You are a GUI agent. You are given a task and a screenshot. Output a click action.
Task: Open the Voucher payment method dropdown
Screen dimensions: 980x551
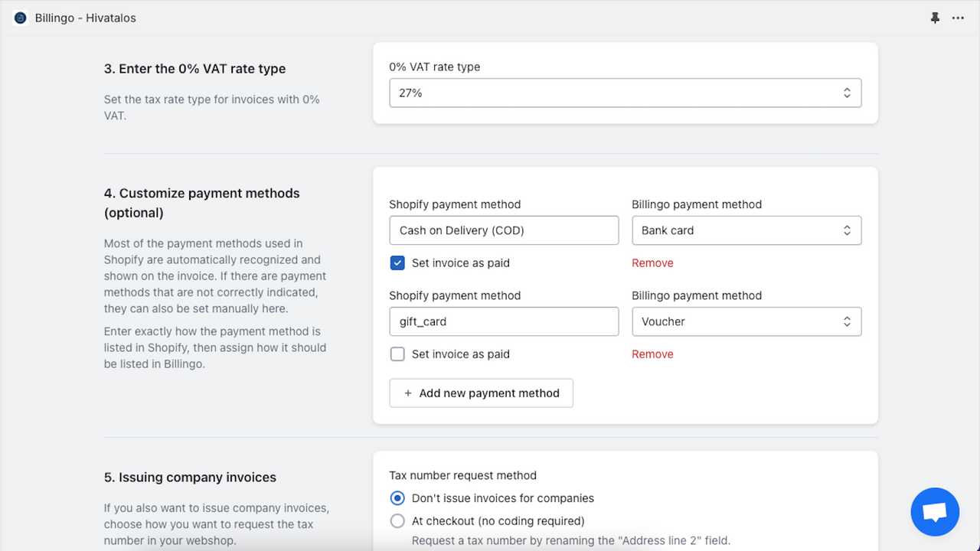[x=746, y=321]
